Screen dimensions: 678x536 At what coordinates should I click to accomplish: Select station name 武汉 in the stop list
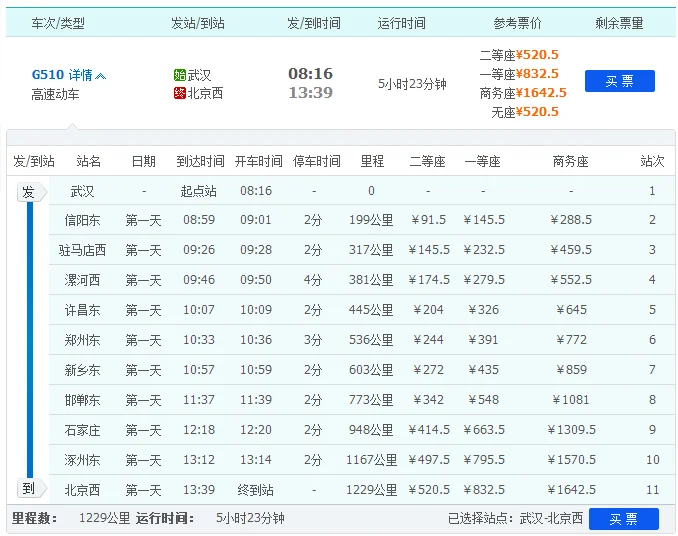82,191
